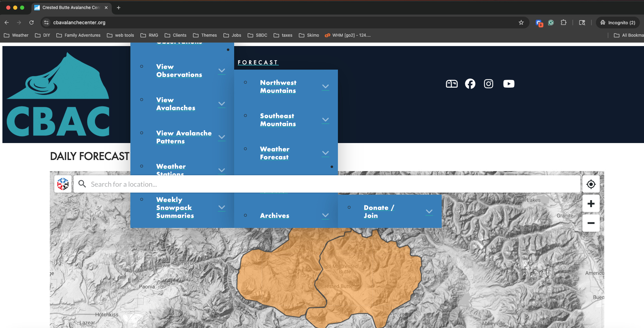Expand the Archives submenu chevron
Image resolution: width=644 pixels, height=328 pixels.
[x=325, y=215]
